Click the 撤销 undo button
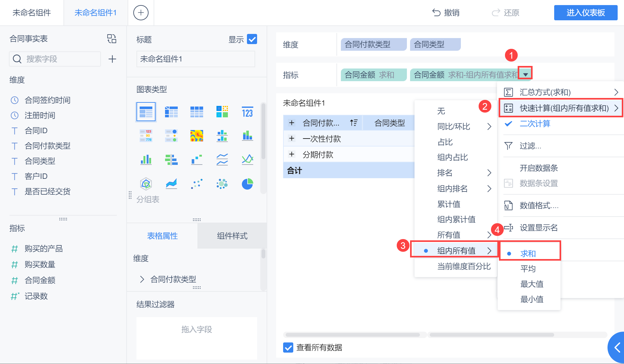The width and height of the screenshot is (624, 364). click(x=446, y=13)
